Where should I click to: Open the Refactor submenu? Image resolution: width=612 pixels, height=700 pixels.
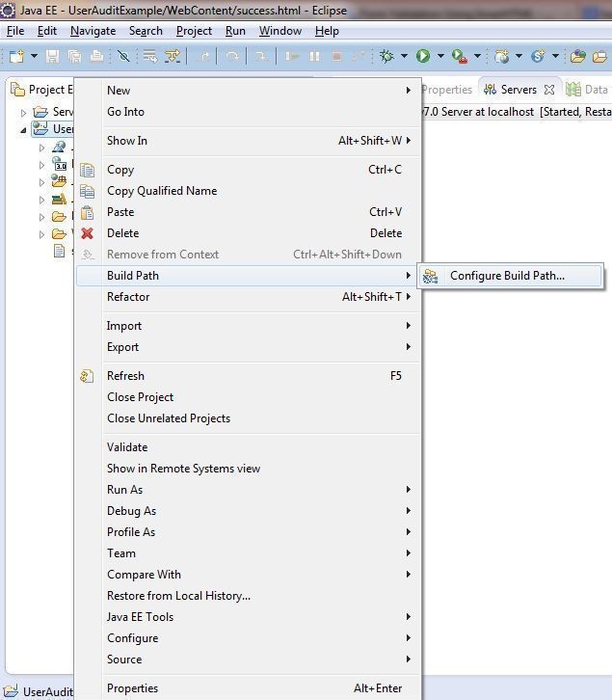click(248, 297)
